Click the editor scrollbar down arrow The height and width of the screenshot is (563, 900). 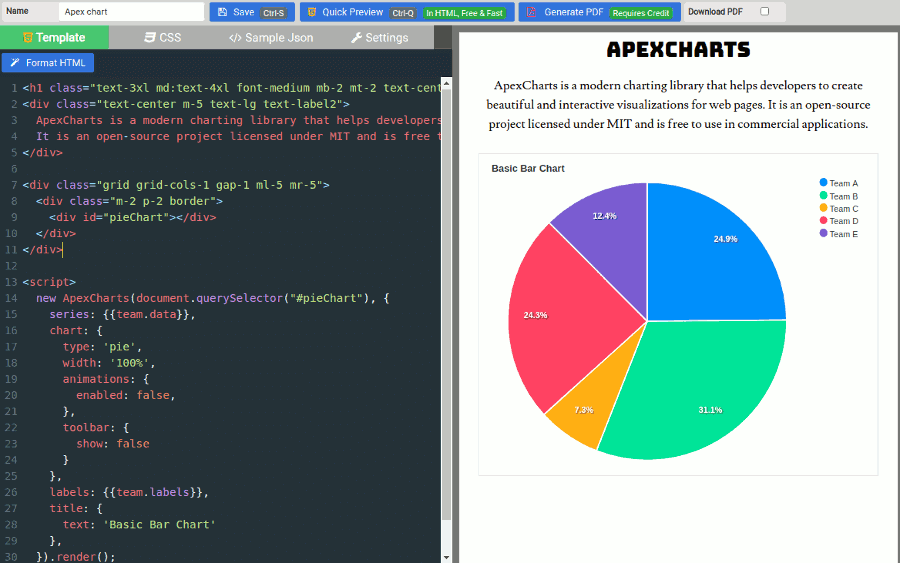point(446,557)
